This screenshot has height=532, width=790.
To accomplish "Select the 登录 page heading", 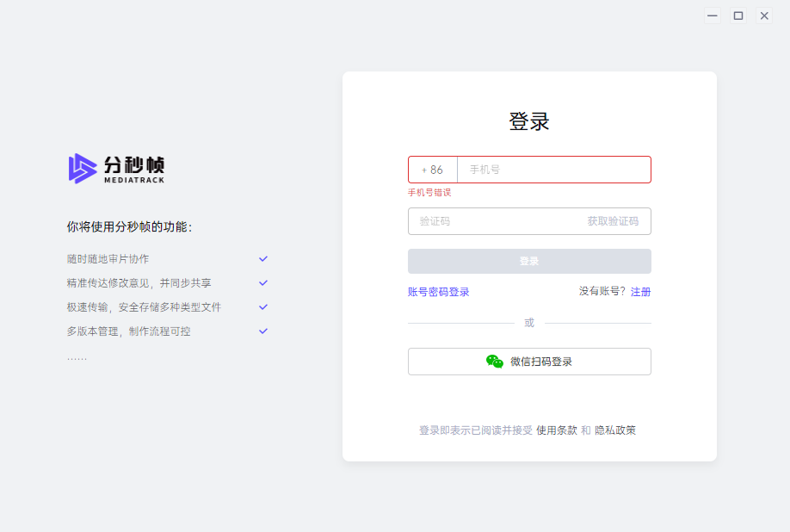I will (x=528, y=121).
